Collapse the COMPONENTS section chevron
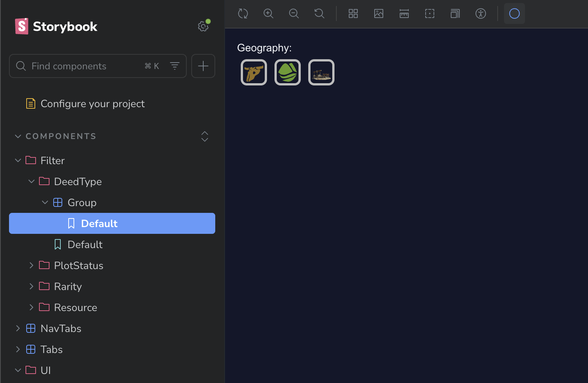This screenshot has height=383, width=588. click(18, 136)
